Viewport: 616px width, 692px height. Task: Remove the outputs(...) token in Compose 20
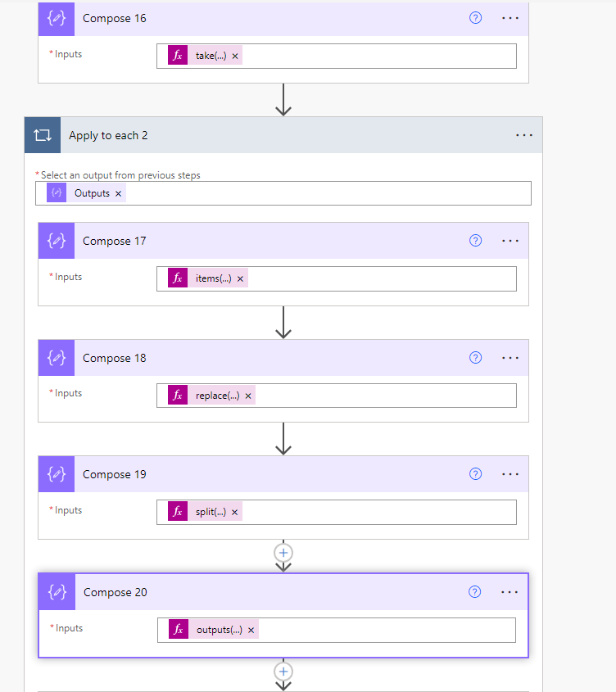coord(251,629)
